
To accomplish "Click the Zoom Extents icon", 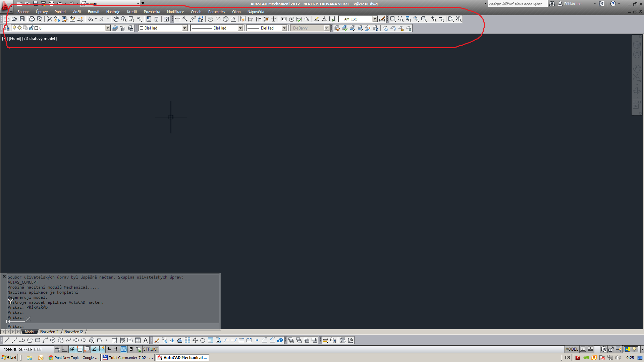I will click(459, 19).
